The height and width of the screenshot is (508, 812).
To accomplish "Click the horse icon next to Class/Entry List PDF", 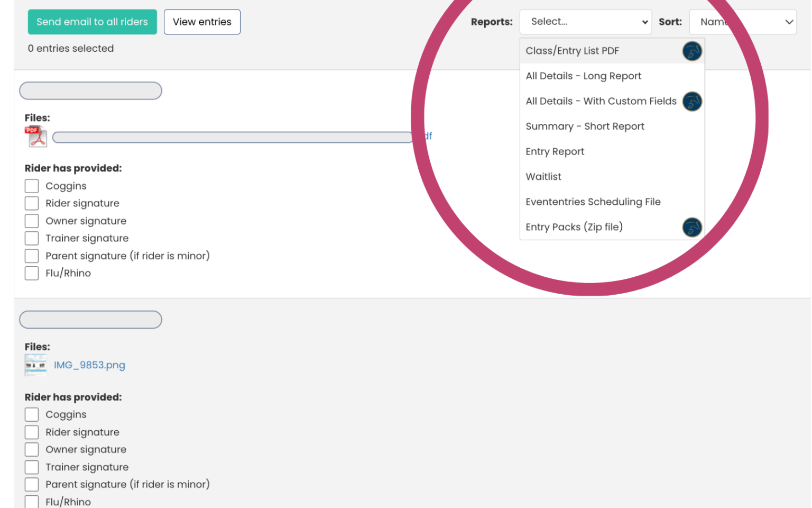I will pyautogui.click(x=692, y=51).
